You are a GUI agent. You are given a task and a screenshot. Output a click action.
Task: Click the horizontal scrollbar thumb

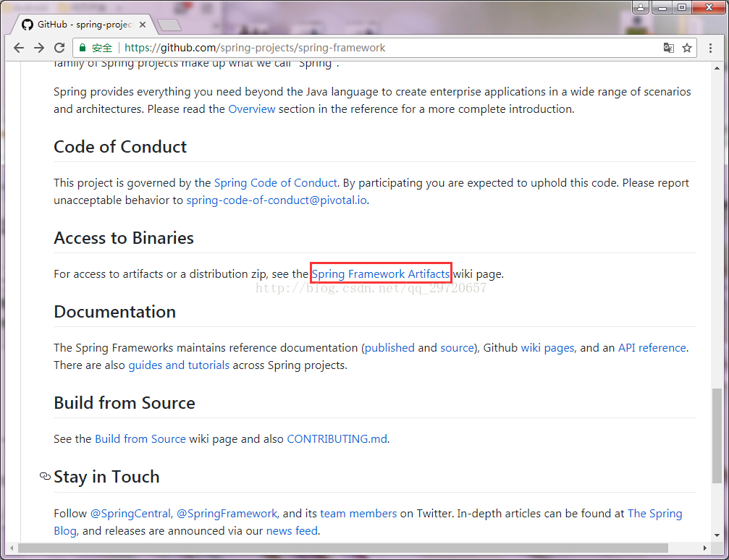[343, 548]
